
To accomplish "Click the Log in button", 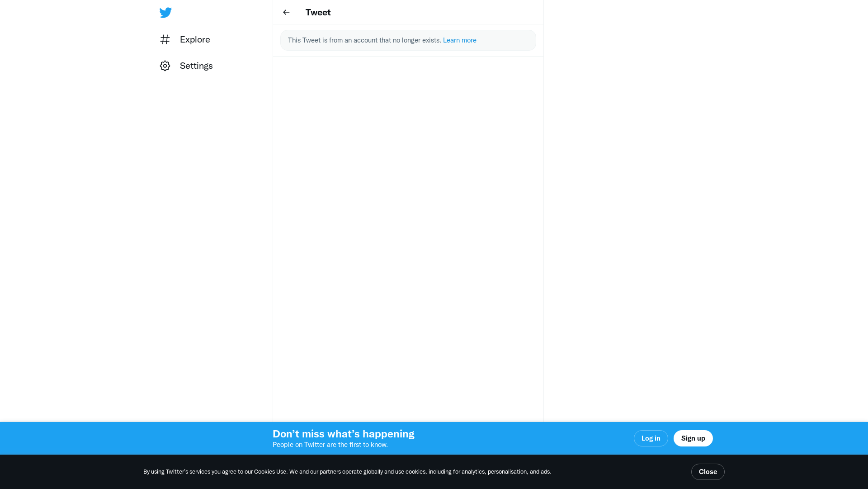I will coord(651,438).
